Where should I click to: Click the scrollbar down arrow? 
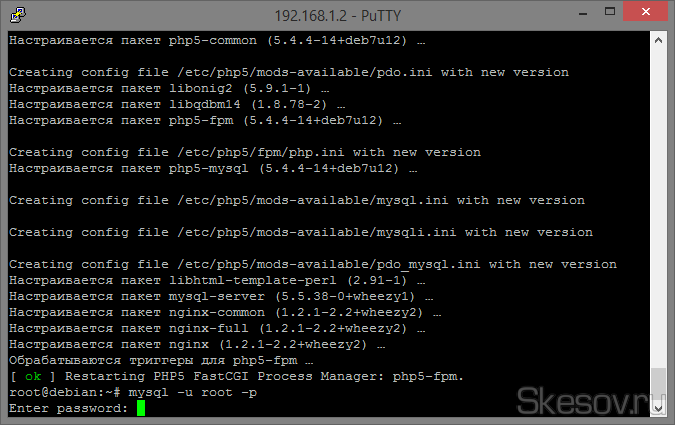tap(659, 408)
